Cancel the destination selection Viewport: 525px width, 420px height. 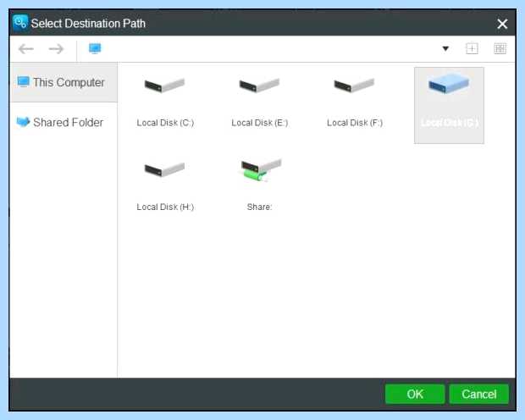478,395
